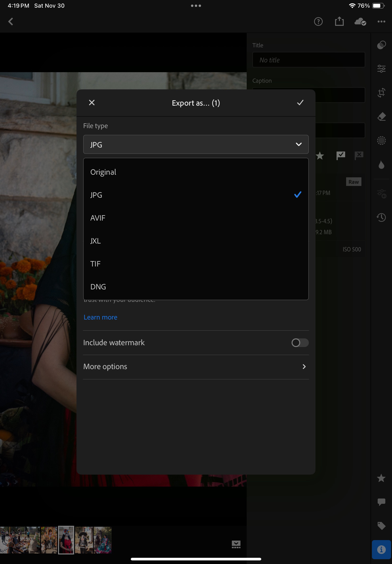
Task: Open the versions history icon
Action: click(x=381, y=217)
